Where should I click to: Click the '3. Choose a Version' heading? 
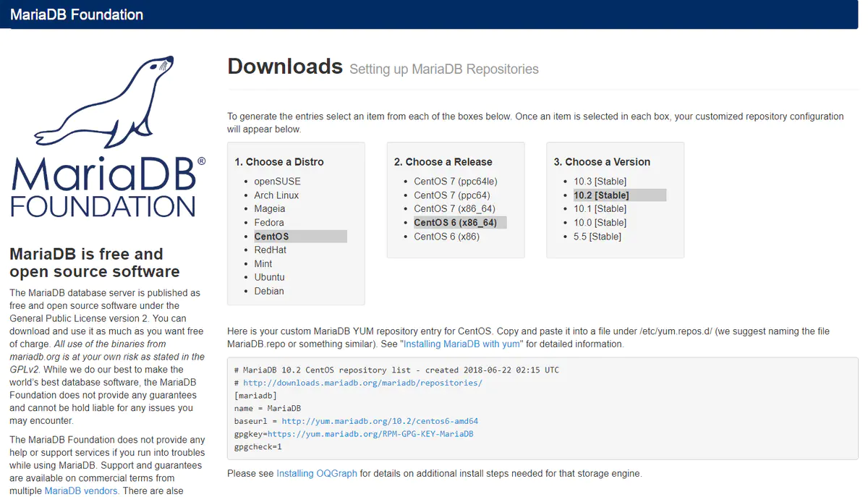602,162
